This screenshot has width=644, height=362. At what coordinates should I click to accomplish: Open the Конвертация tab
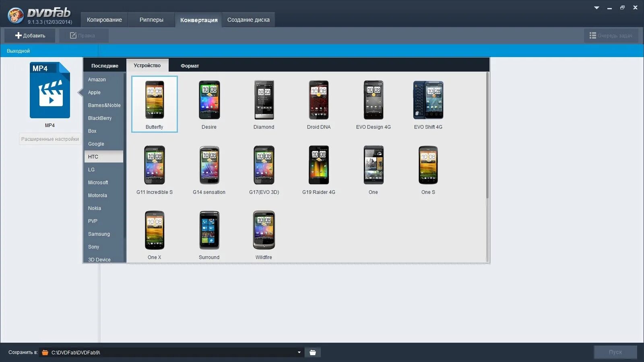[199, 20]
